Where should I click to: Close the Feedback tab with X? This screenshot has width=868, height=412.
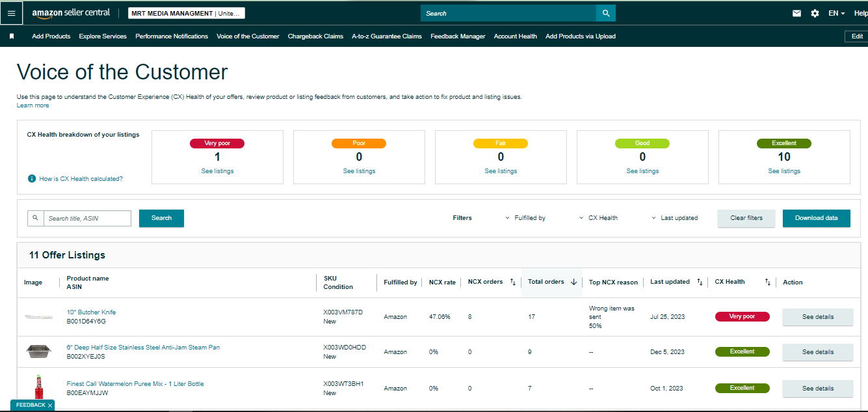(x=50, y=405)
